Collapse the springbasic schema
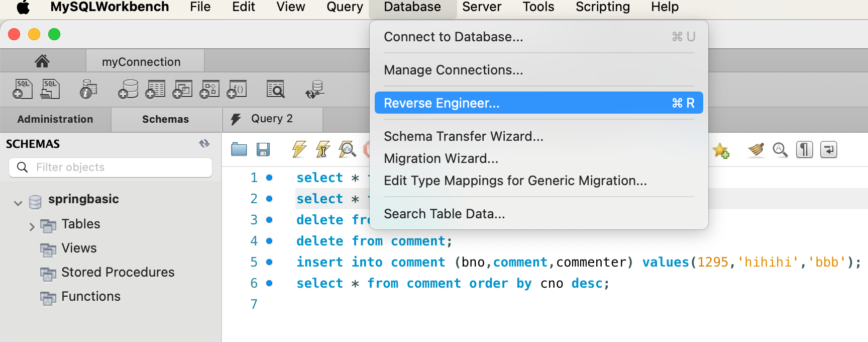 click(x=18, y=203)
